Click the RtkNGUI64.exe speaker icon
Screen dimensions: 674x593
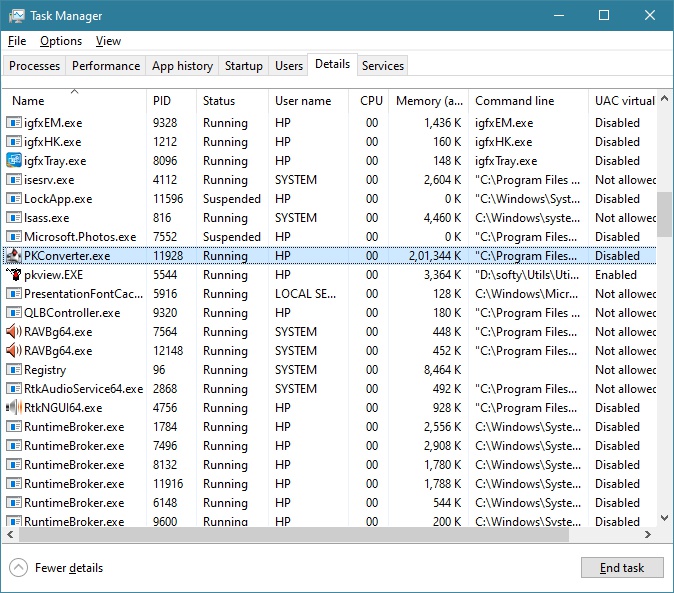pyautogui.click(x=14, y=408)
